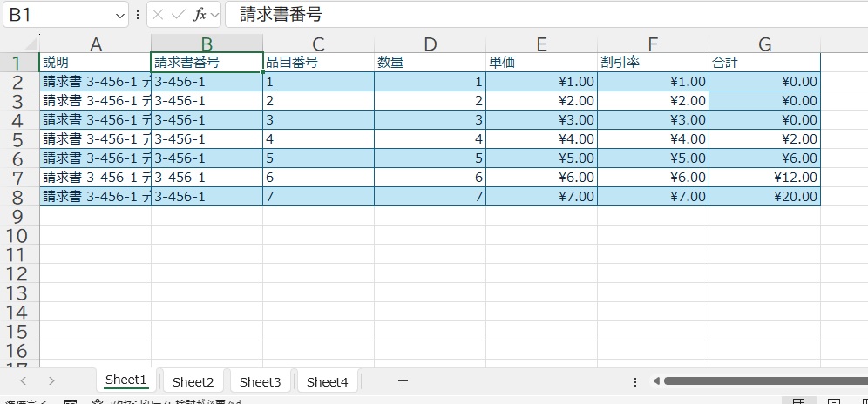Select row 5 header
The height and width of the screenshot is (404, 868).
(19, 139)
